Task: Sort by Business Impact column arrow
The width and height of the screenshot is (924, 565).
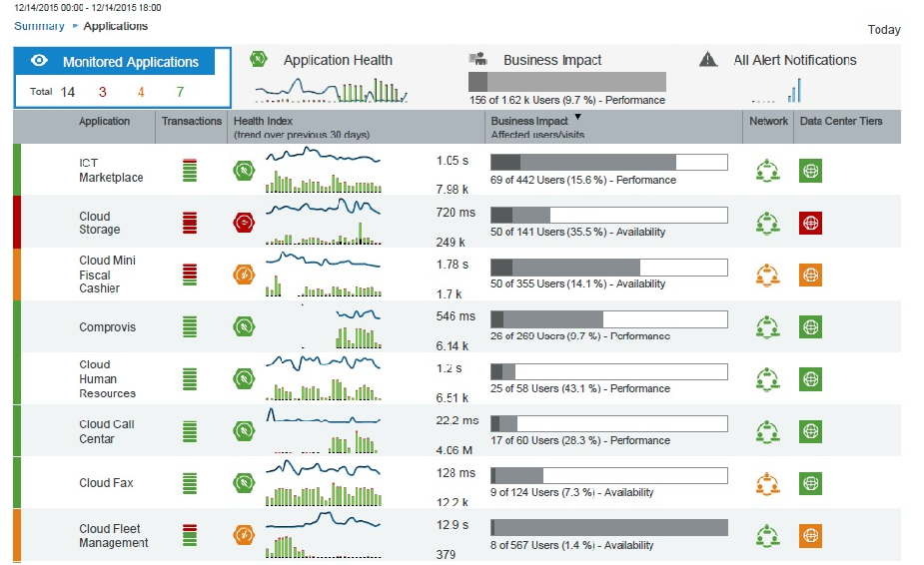Action: coord(577,118)
